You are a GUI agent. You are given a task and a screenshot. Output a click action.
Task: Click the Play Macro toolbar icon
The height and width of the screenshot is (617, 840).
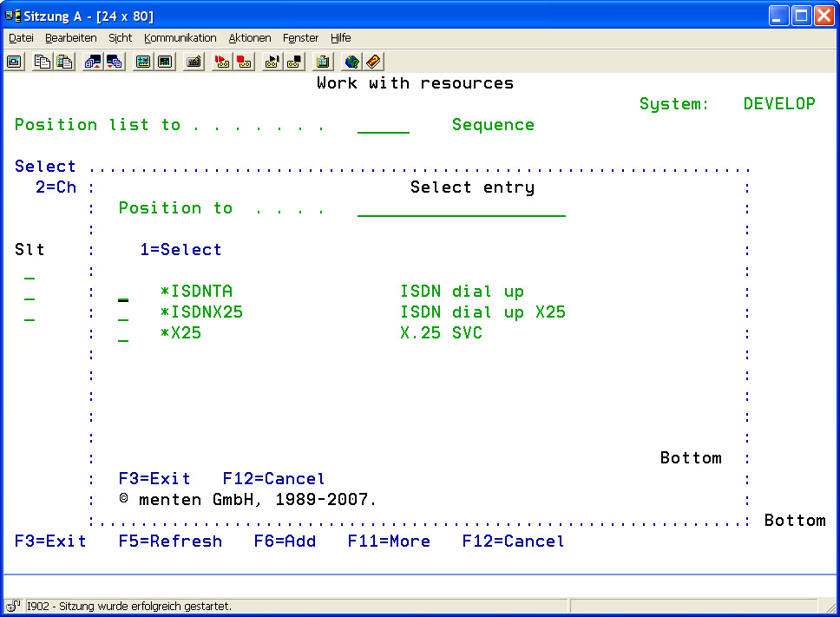(272, 62)
